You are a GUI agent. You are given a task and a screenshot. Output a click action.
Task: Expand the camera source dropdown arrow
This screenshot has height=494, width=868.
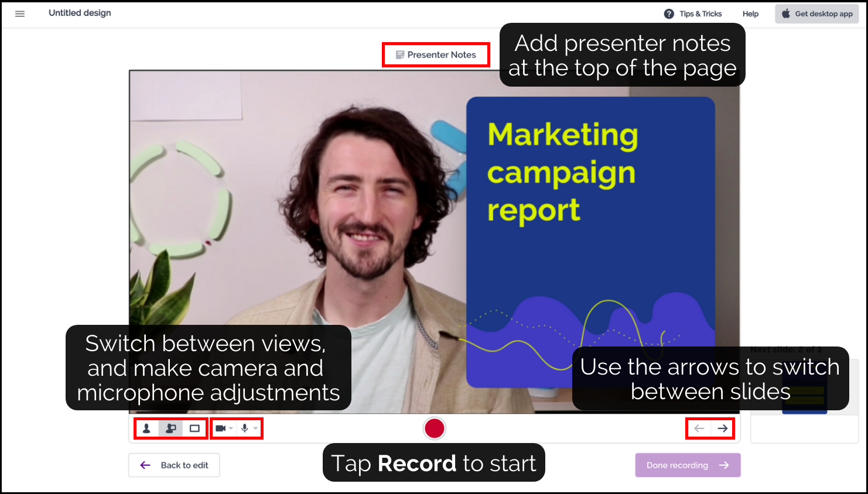point(231,428)
